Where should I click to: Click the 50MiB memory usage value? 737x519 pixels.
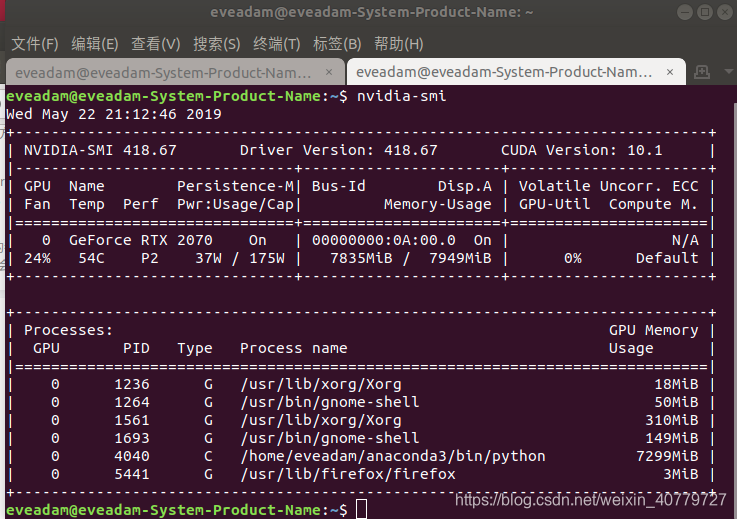[x=676, y=402]
